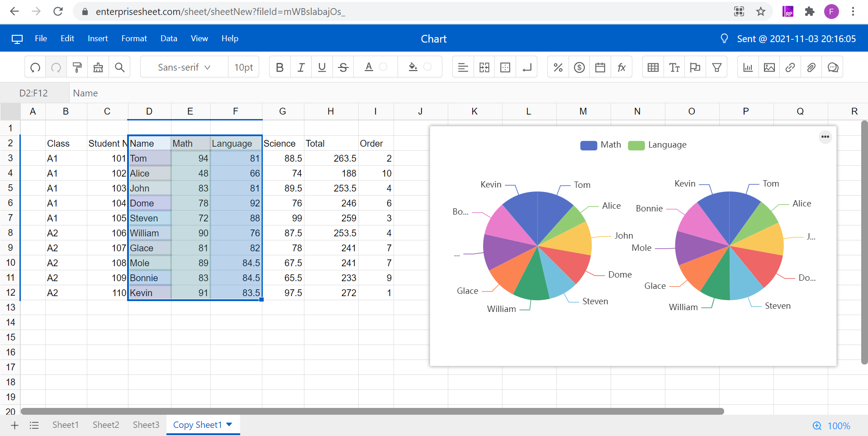
Task: Open the filter funnel tool
Action: pyautogui.click(x=716, y=67)
